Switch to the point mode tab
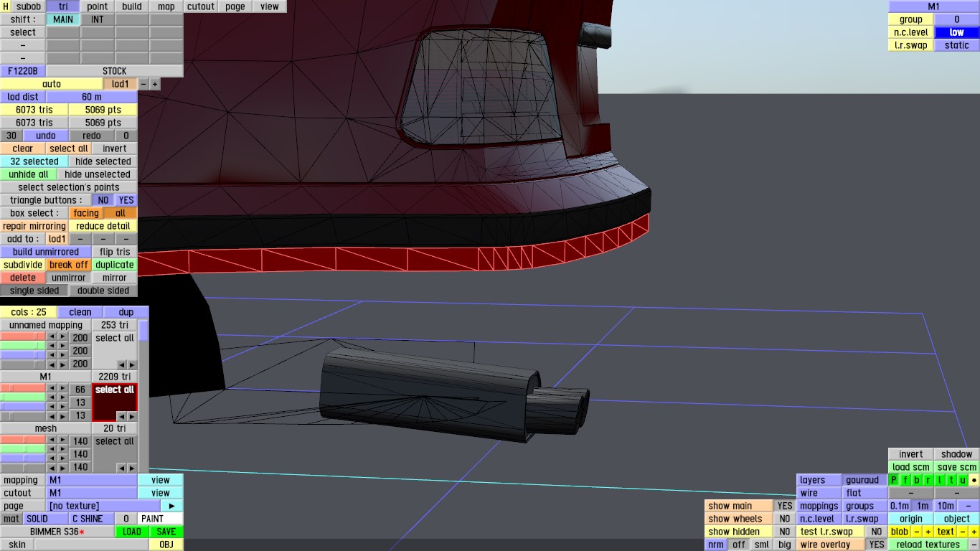Screen dimensions: 980x551 (98, 6)
